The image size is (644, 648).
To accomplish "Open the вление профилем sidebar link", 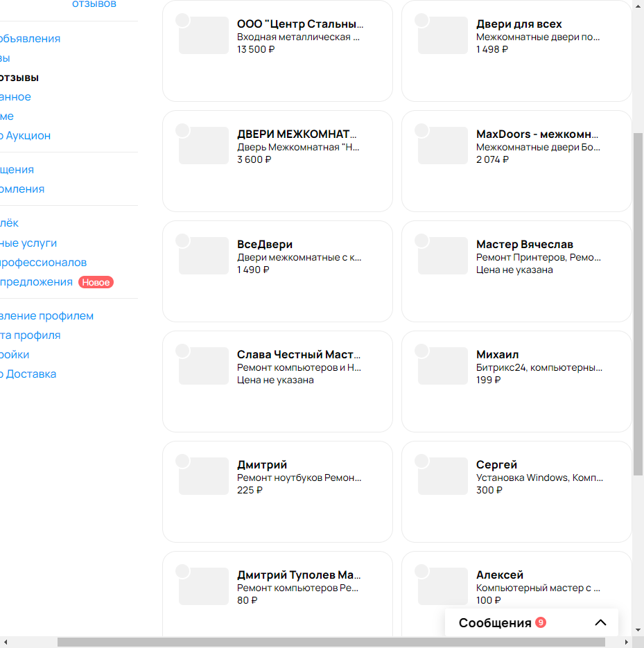I will 46,316.
